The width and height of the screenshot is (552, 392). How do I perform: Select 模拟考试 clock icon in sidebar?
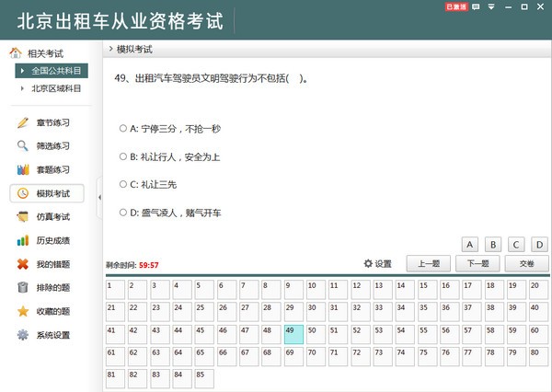[23, 193]
